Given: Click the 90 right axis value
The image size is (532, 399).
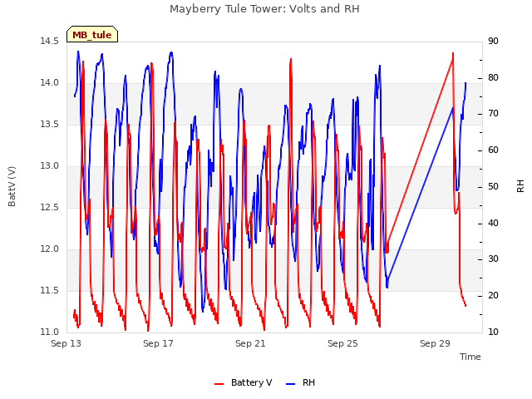Looking at the screenshot, I should tap(493, 42).
